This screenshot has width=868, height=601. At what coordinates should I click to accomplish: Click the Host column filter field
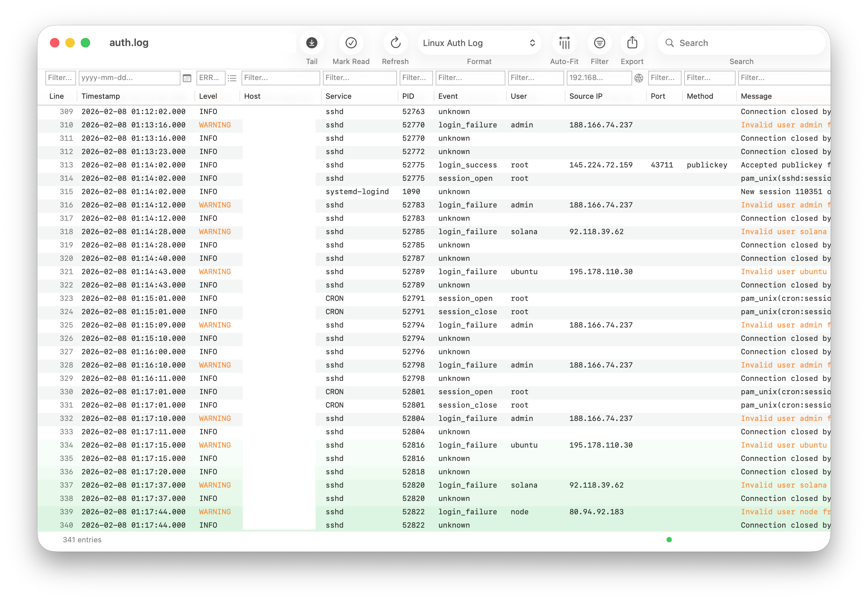point(281,78)
